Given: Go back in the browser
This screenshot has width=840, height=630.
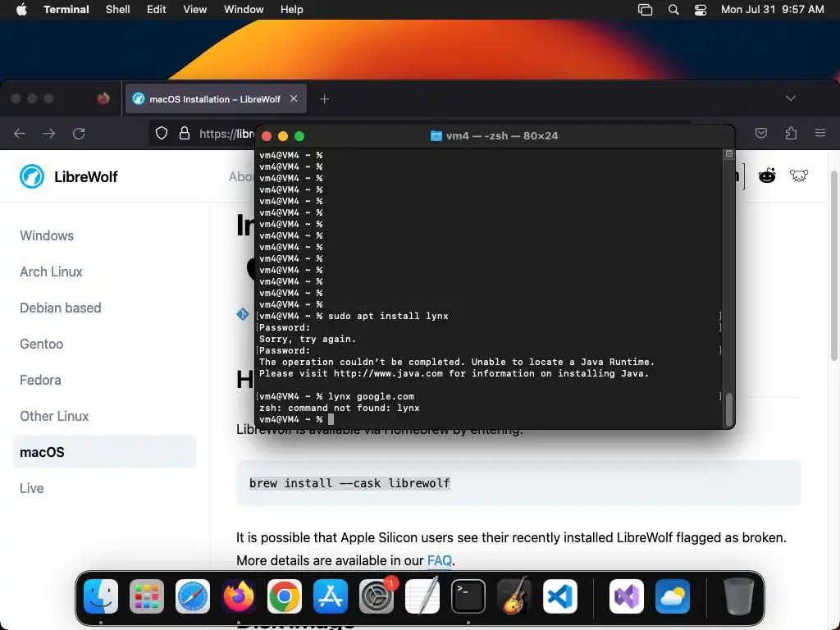Looking at the screenshot, I should 20,134.
